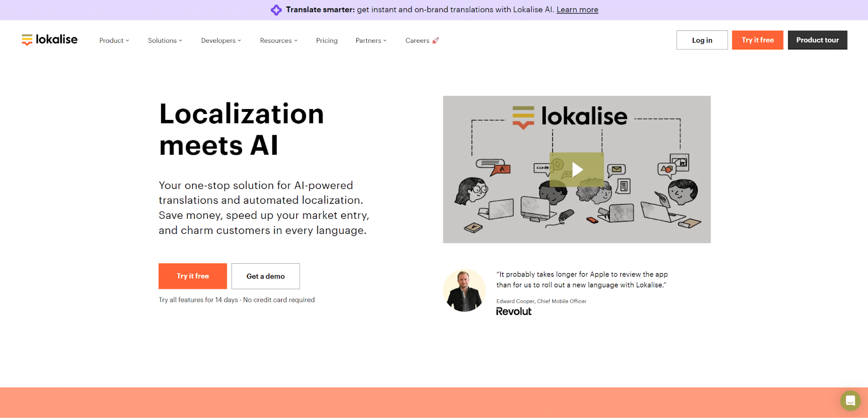Follow the Learn more banner link
This screenshot has height=418, width=868.
pos(577,10)
